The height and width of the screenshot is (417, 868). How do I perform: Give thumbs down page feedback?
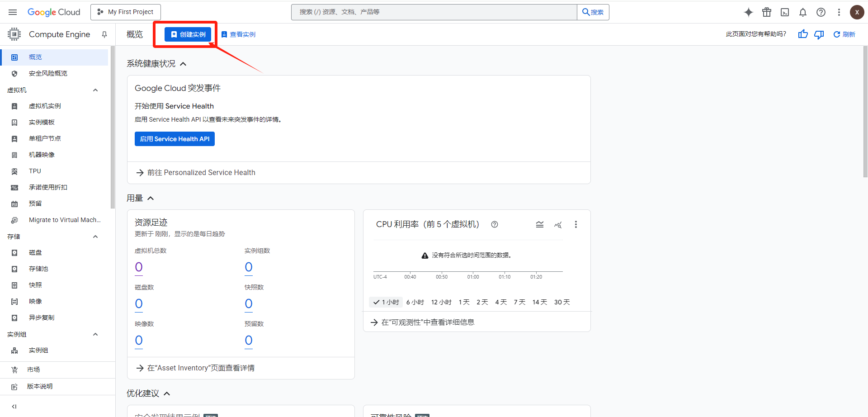(x=819, y=34)
